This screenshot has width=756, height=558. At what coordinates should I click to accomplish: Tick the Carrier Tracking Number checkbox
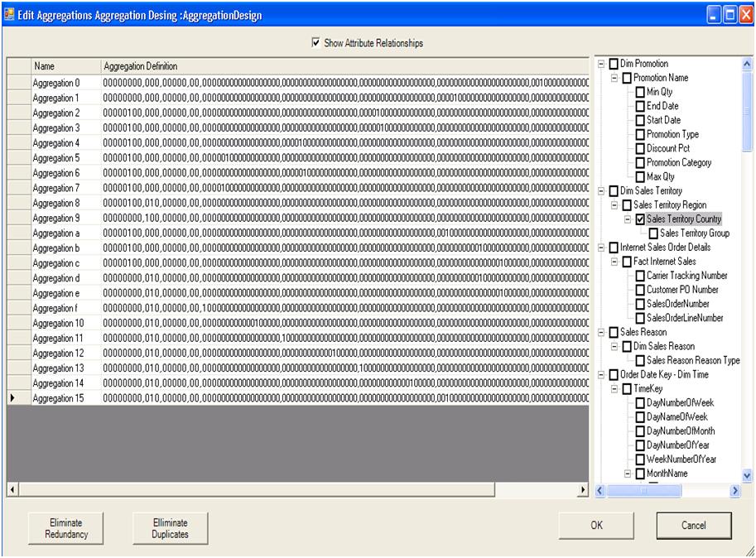[x=640, y=276]
